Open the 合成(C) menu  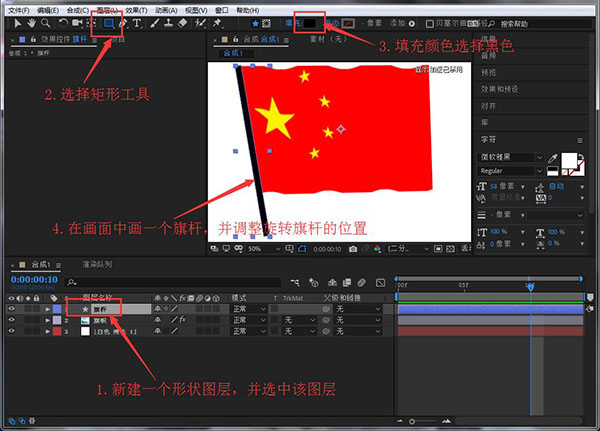(77, 10)
